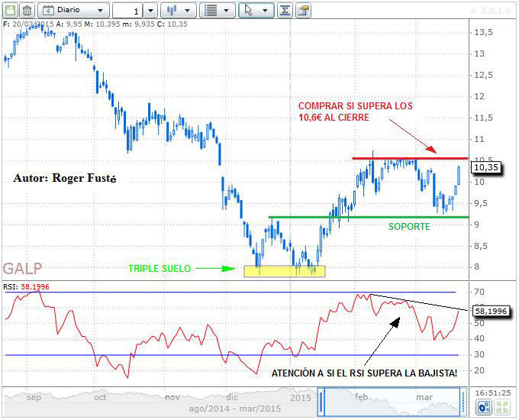Click 'oct' in the overview timeline
The image size is (519, 420).
[101, 398]
